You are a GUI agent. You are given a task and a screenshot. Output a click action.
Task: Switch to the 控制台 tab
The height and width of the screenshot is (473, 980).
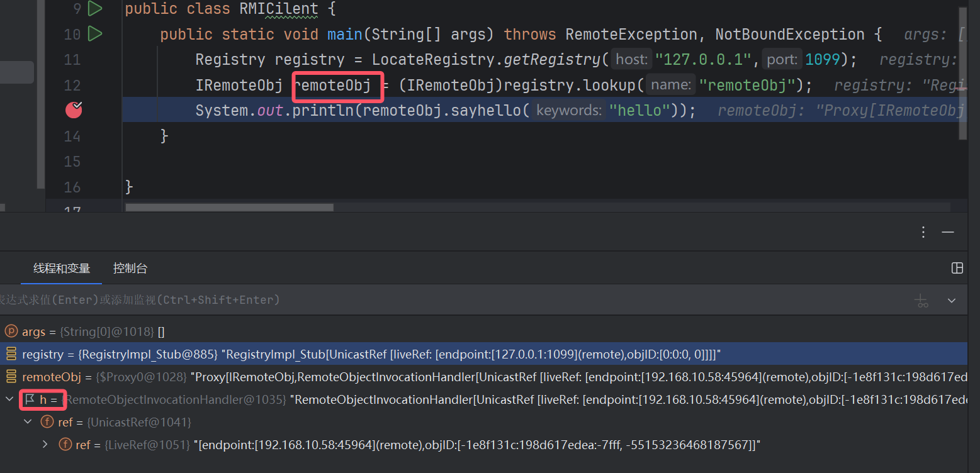pyautogui.click(x=130, y=269)
